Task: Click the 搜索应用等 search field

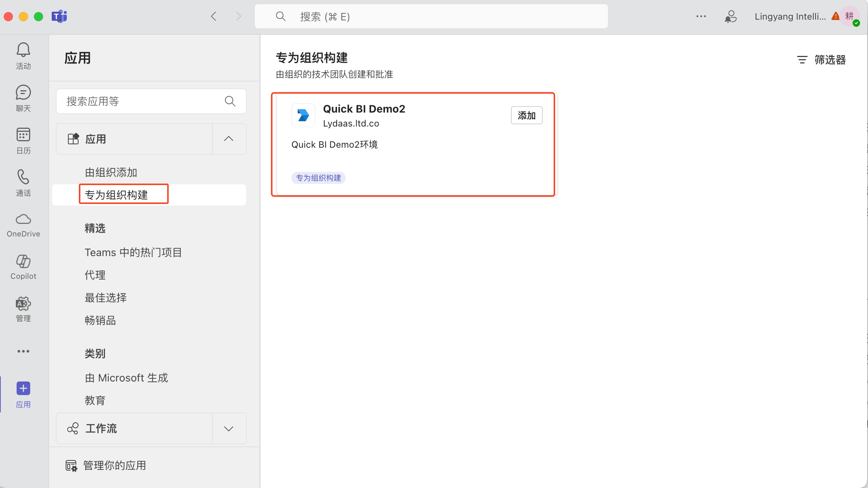Action: point(143,101)
